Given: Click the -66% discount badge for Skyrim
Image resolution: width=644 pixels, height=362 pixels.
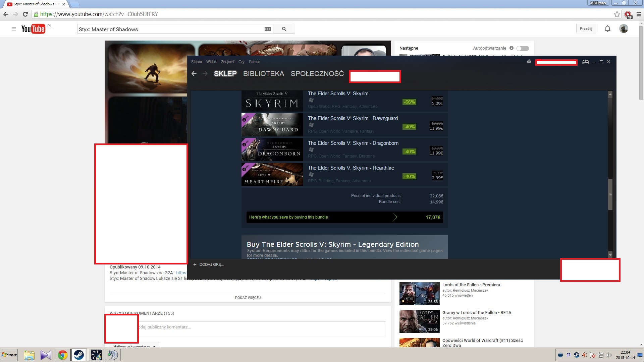Looking at the screenshot, I should [409, 102].
